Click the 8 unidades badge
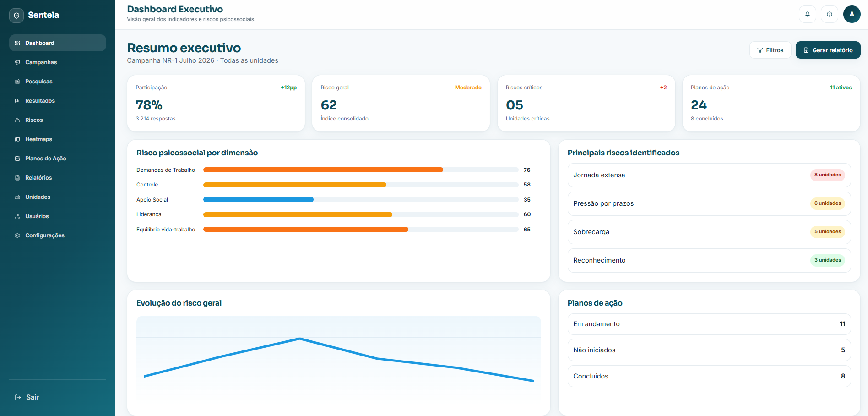Viewport: 868px width, 416px height. tap(828, 175)
